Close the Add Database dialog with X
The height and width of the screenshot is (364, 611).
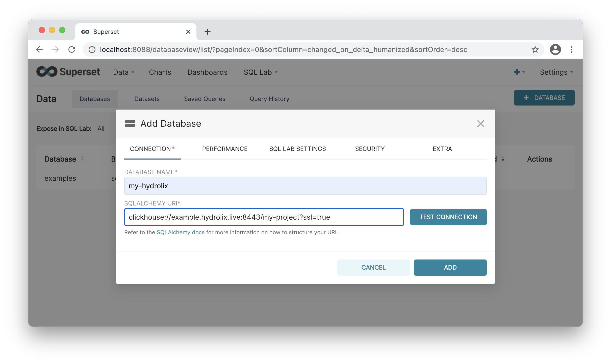click(480, 124)
